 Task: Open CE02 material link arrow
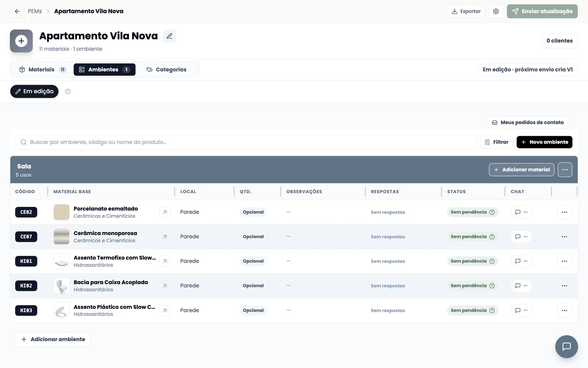coord(165,212)
